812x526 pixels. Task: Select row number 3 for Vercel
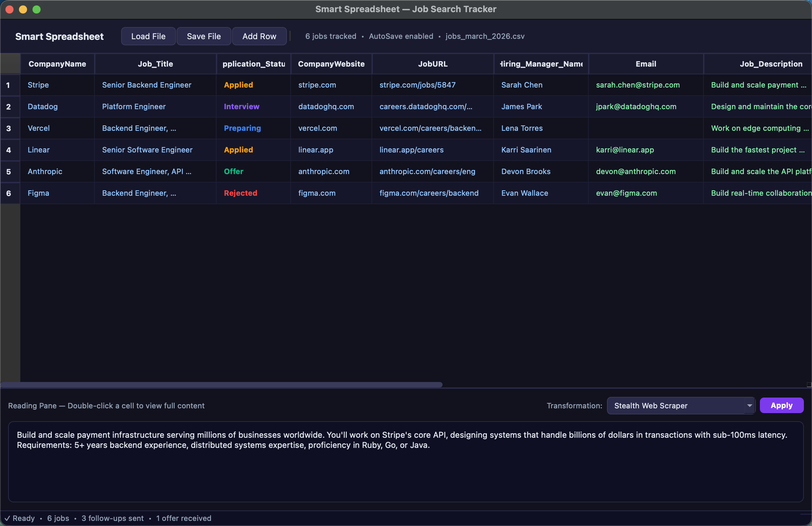point(9,128)
